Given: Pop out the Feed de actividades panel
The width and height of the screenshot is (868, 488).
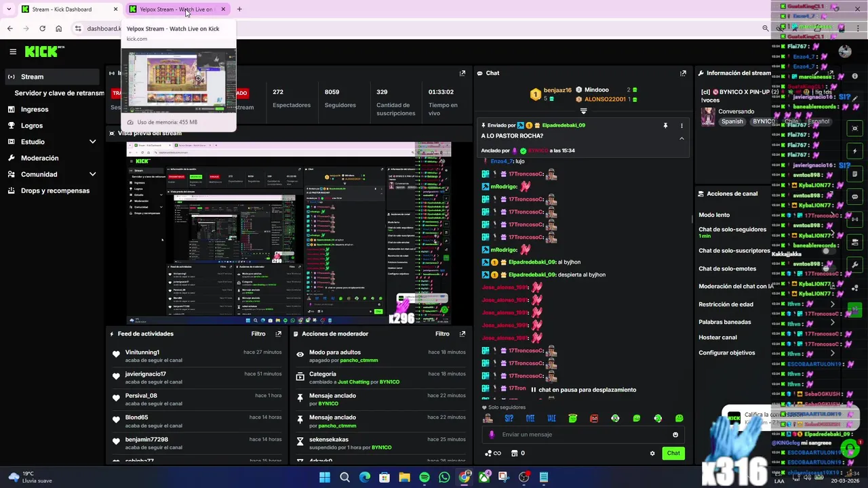Looking at the screenshot, I should click(x=278, y=334).
